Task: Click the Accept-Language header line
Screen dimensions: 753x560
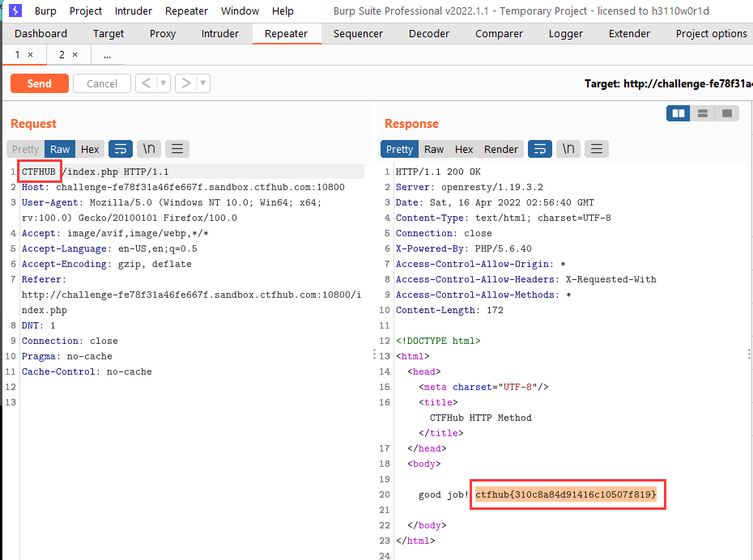Action: point(109,248)
